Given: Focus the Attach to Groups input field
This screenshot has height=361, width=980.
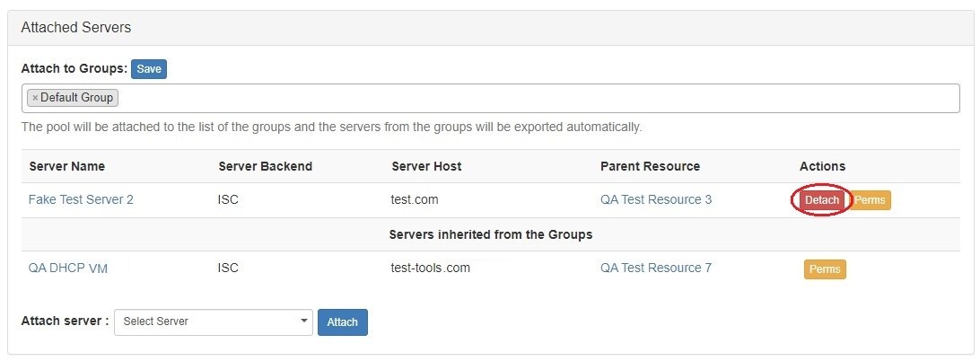Looking at the screenshot, I should click(538, 98).
